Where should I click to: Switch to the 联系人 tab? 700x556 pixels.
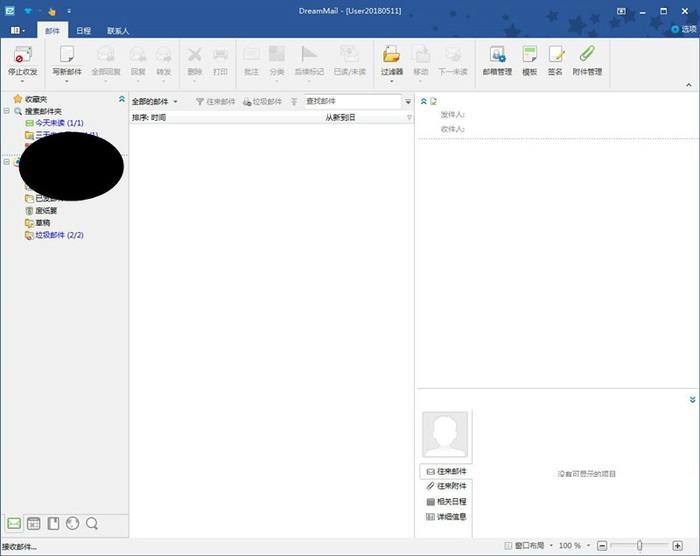click(x=118, y=31)
